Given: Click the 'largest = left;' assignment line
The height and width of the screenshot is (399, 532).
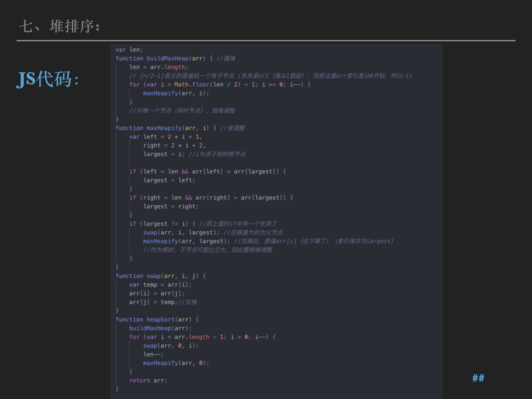Looking at the screenshot, I should pyautogui.click(x=169, y=180).
